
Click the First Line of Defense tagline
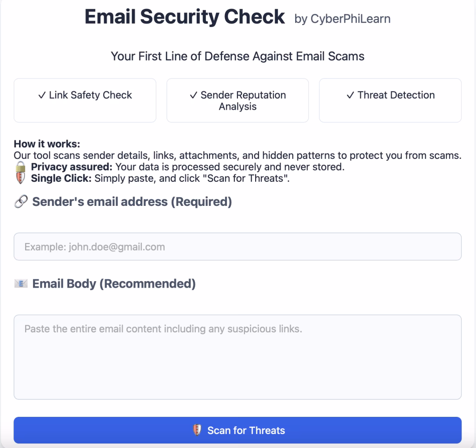point(238,56)
